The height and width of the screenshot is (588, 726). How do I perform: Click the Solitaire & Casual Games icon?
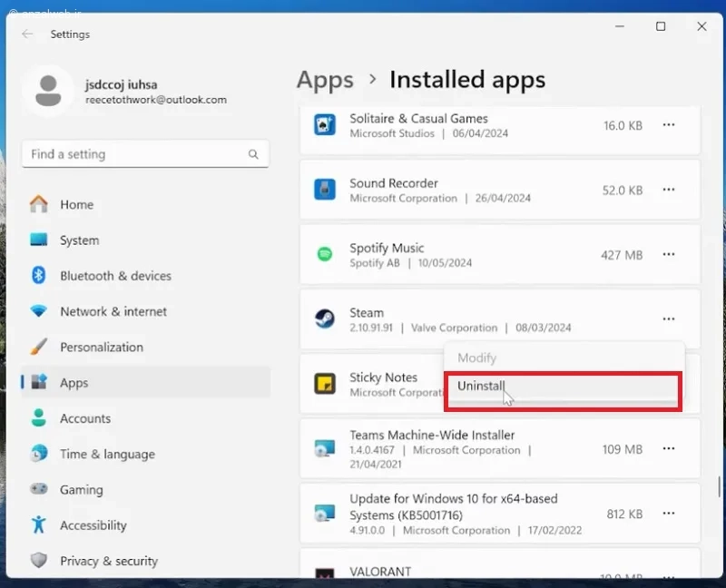pyautogui.click(x=325, y=124)
